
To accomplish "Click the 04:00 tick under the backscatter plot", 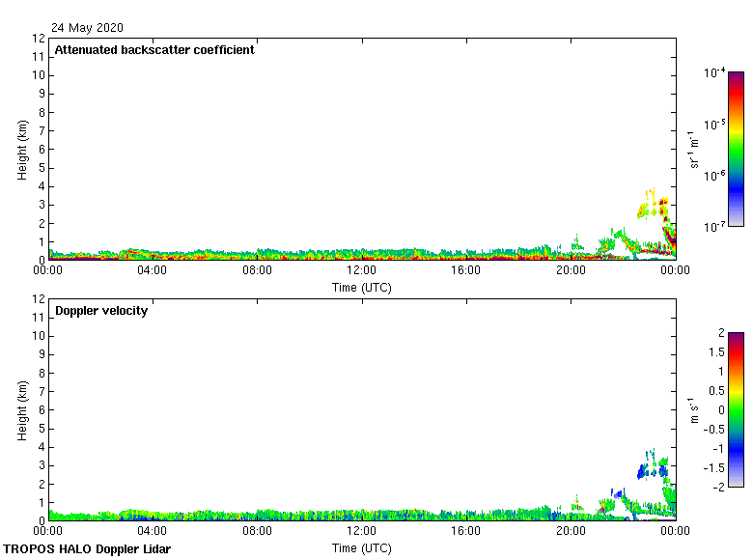I will coord(153,270).
